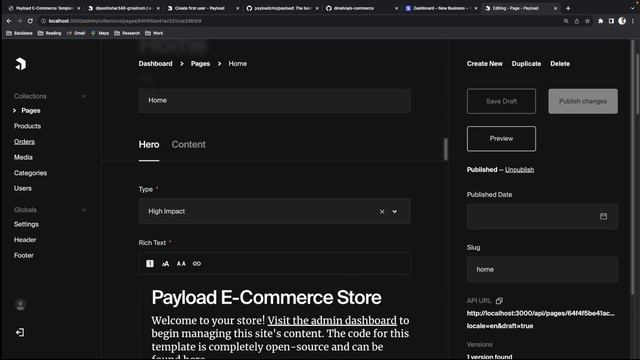The width and height of the screenshot is (640, 360).
Task: Open the API URL link
Action: coord(541,320)
